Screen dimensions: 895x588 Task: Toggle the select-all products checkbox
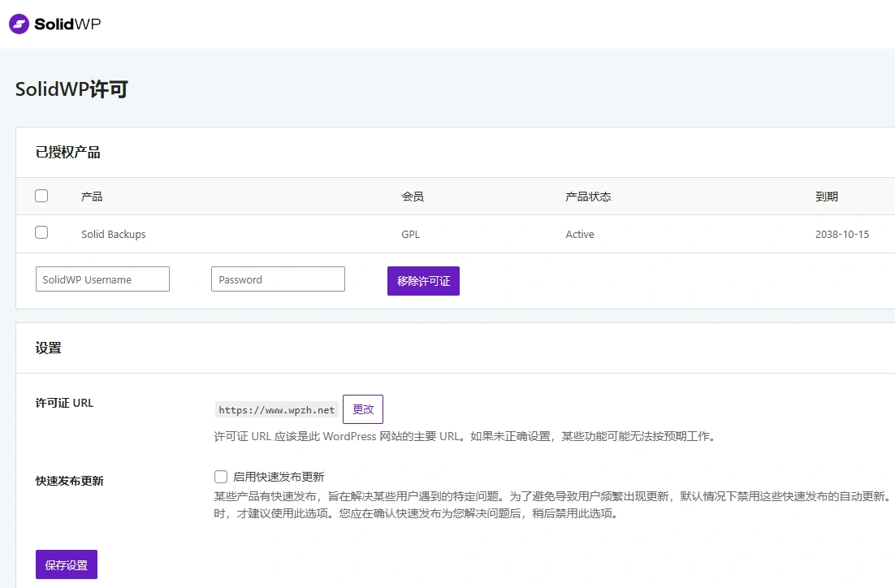coord(41,196)
